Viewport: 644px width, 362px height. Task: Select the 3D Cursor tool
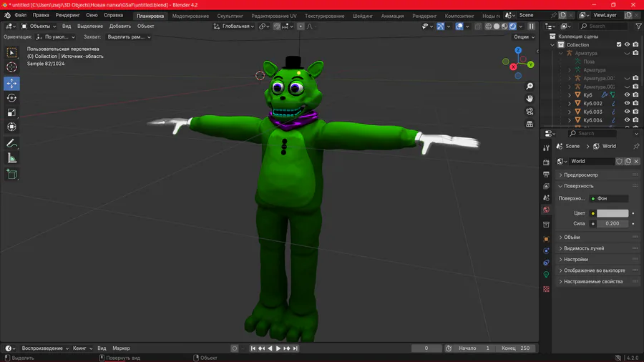coord(11,67)
